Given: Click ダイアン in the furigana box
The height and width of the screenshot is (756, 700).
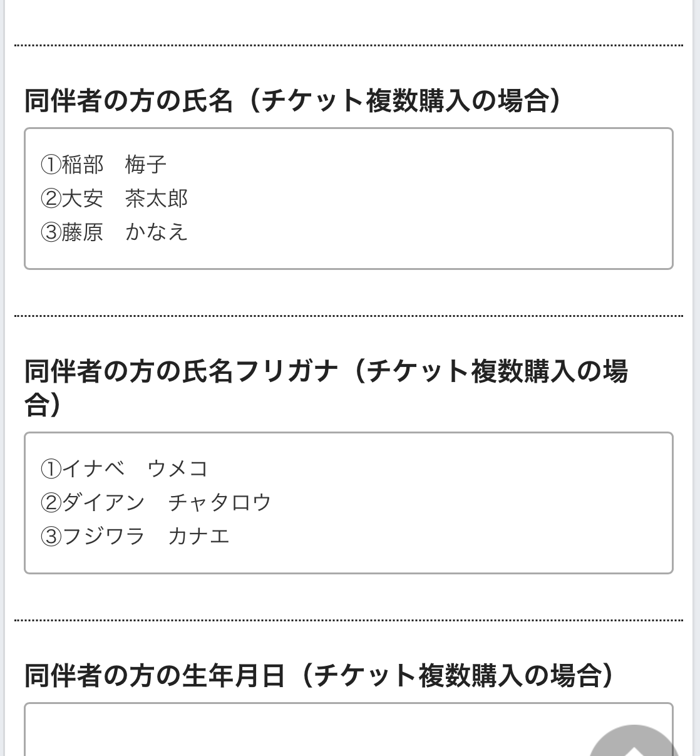Looking at the screenshot, I should tap(104, 502).
